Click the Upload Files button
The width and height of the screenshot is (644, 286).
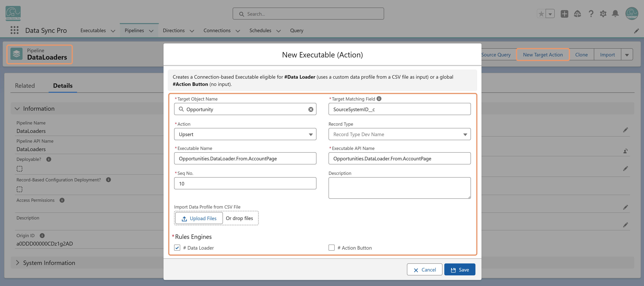199,218
